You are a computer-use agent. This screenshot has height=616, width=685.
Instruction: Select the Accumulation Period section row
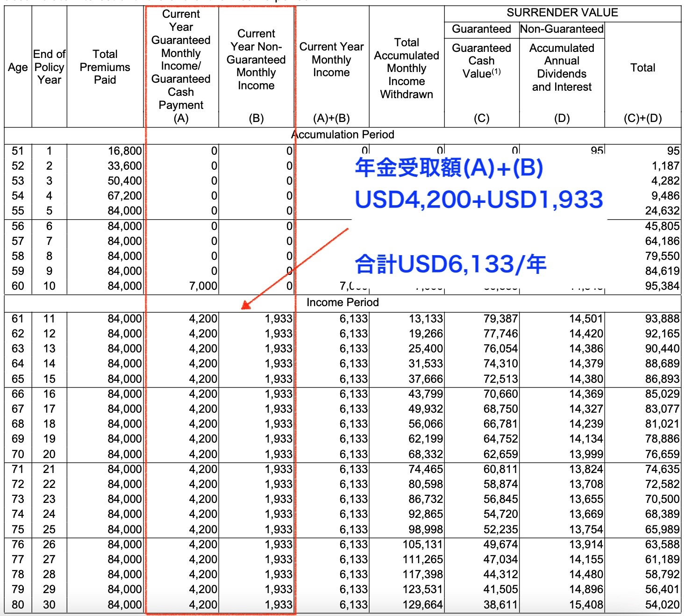click(x=342, y=135)
